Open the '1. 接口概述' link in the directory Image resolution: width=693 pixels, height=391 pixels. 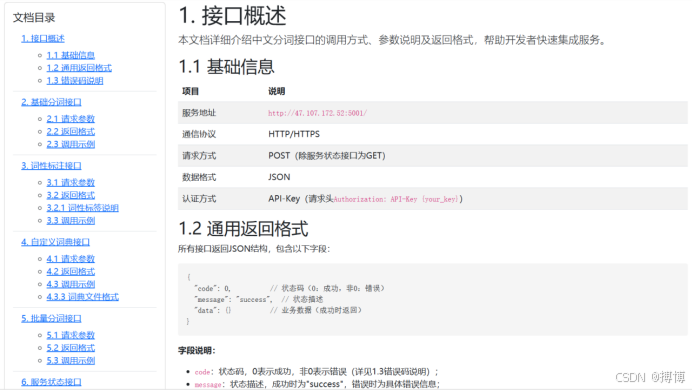coord(43,39)
